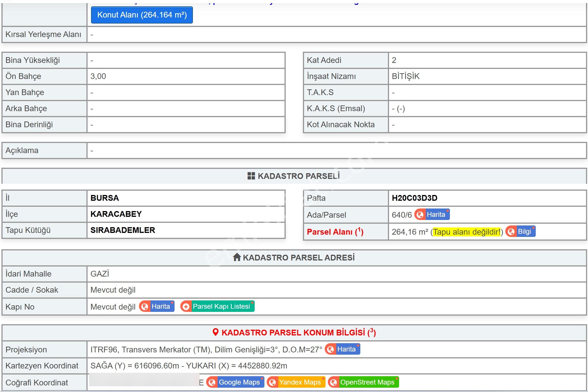The width and height of the screenshot is (588, 392).
Task: Click globe icon on Projeksiyon Harita button
Action: click(330, 349)
